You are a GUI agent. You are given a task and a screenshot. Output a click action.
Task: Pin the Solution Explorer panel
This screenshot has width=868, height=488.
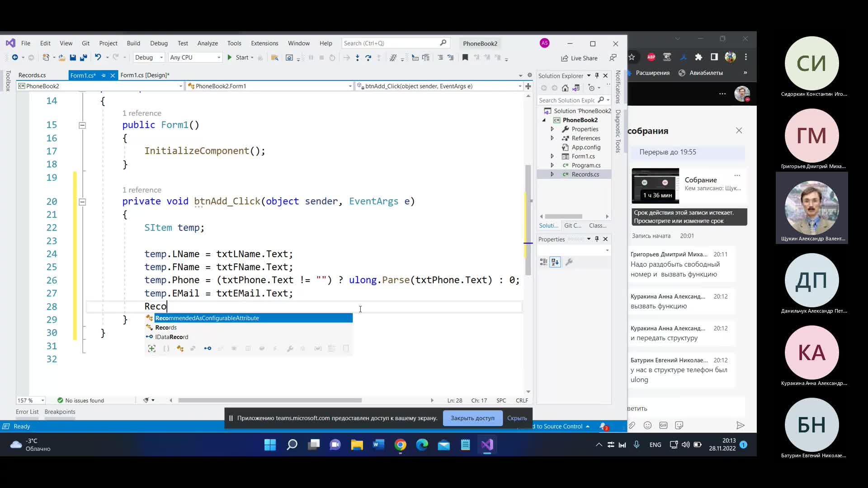(x=597, y=75)
